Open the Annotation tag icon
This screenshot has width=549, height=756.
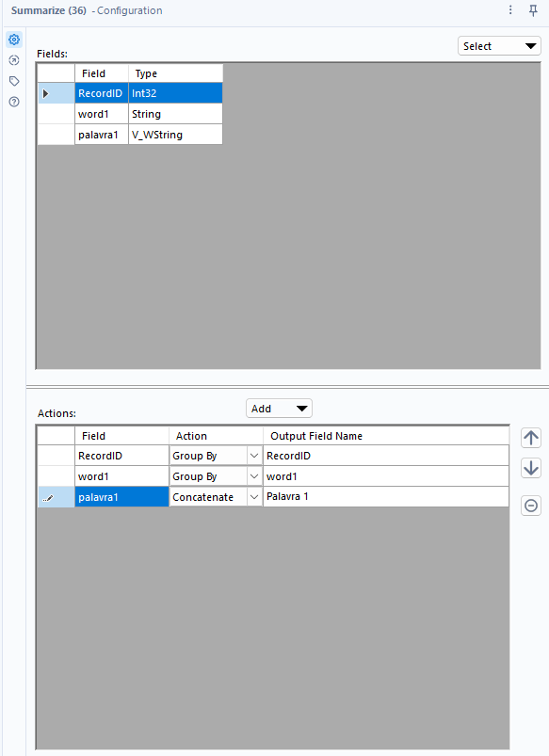coord(14,81)
